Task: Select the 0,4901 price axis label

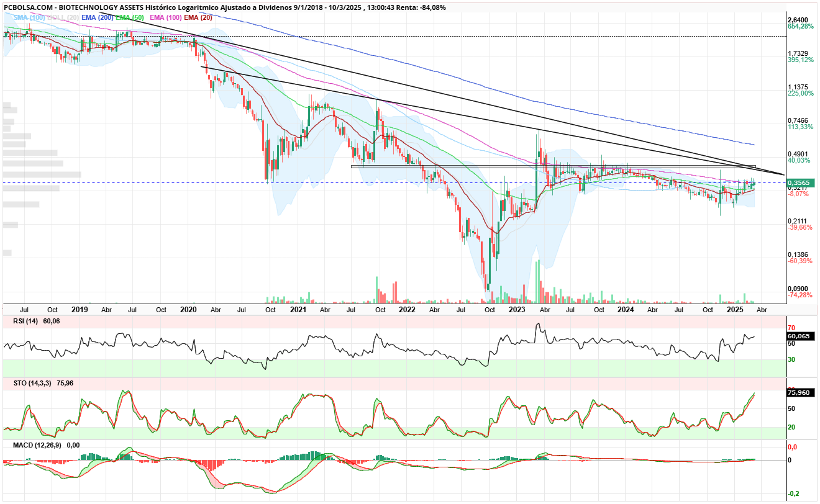Action: [797, 154]
